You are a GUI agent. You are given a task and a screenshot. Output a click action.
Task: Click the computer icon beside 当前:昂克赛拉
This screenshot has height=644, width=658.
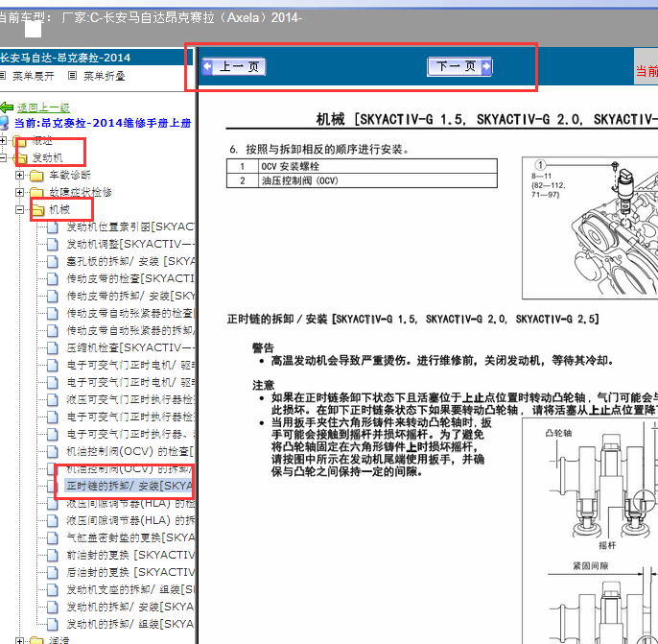pos(4,123)
